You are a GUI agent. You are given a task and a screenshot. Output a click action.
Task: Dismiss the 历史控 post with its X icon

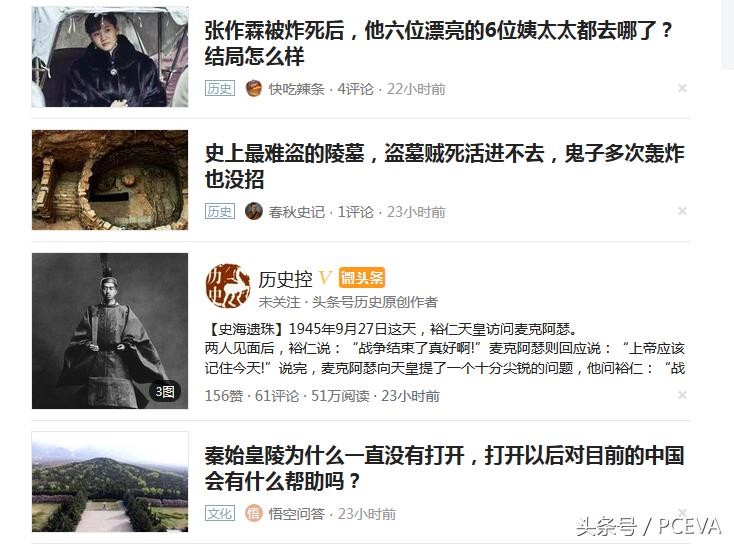tap(682, 395)
